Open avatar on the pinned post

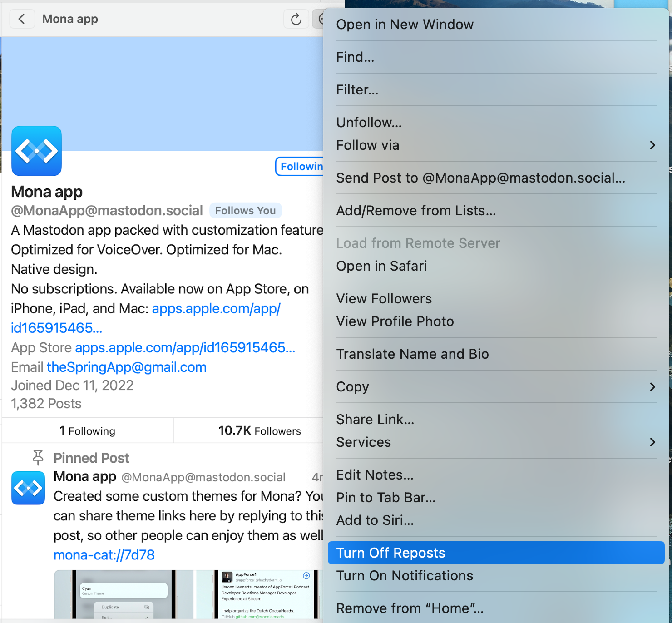tap(28, 488)
